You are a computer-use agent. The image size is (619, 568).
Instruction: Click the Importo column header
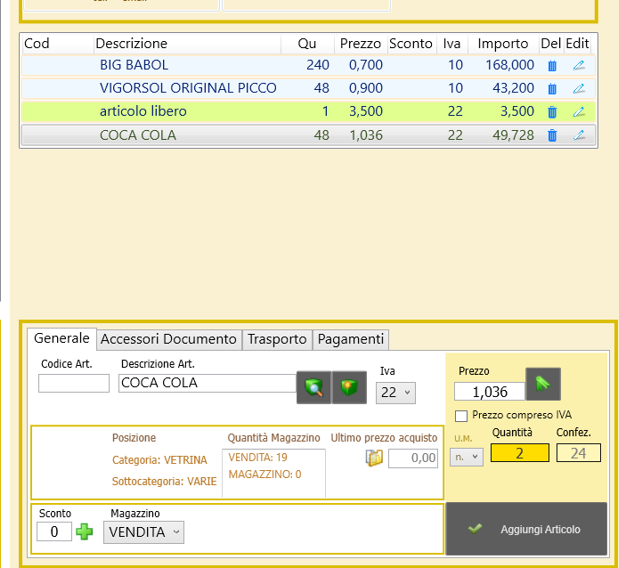503,43
